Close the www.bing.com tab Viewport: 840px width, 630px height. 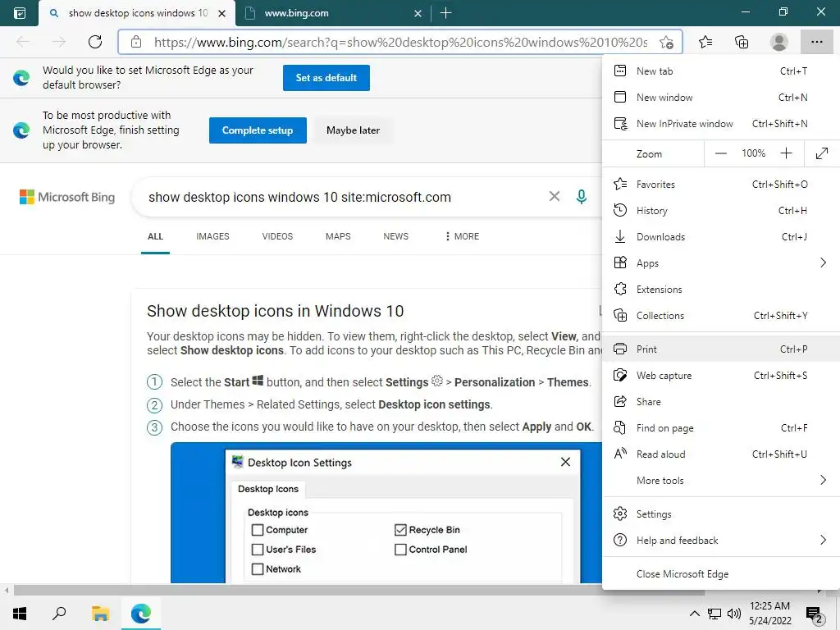[418, 13]
